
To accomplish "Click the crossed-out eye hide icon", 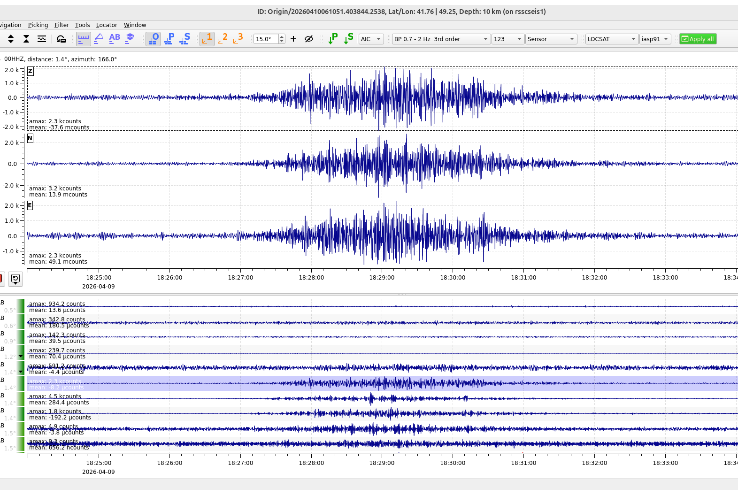I will point(309,39).
